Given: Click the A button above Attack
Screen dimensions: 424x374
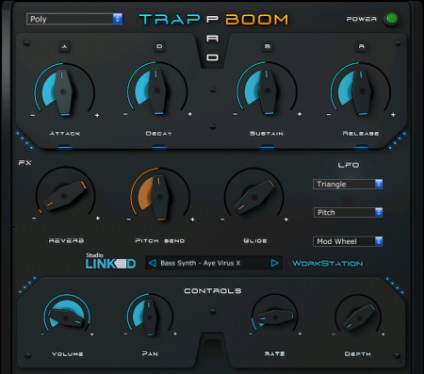Looking at the screenshot, I should point(64,47).
